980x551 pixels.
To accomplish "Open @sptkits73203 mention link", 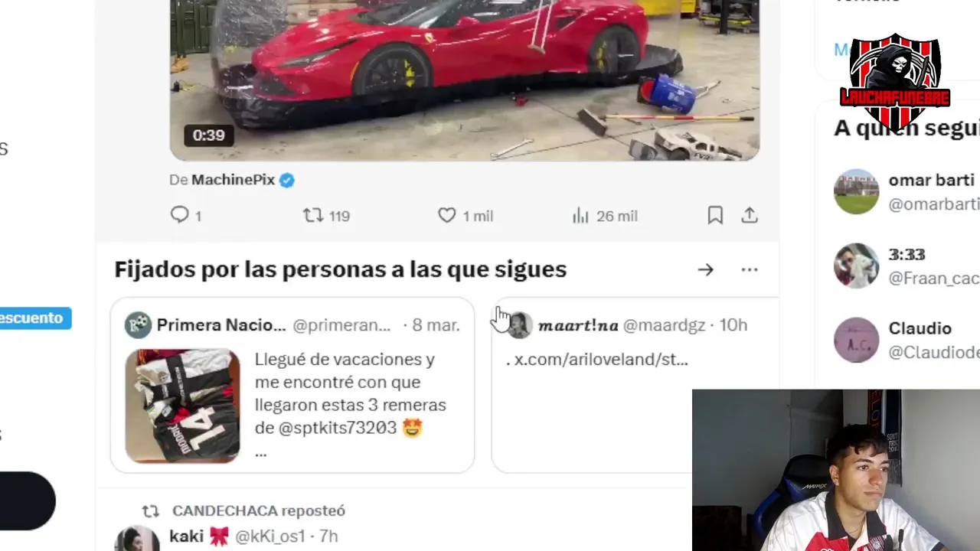I will click(338, 428).
